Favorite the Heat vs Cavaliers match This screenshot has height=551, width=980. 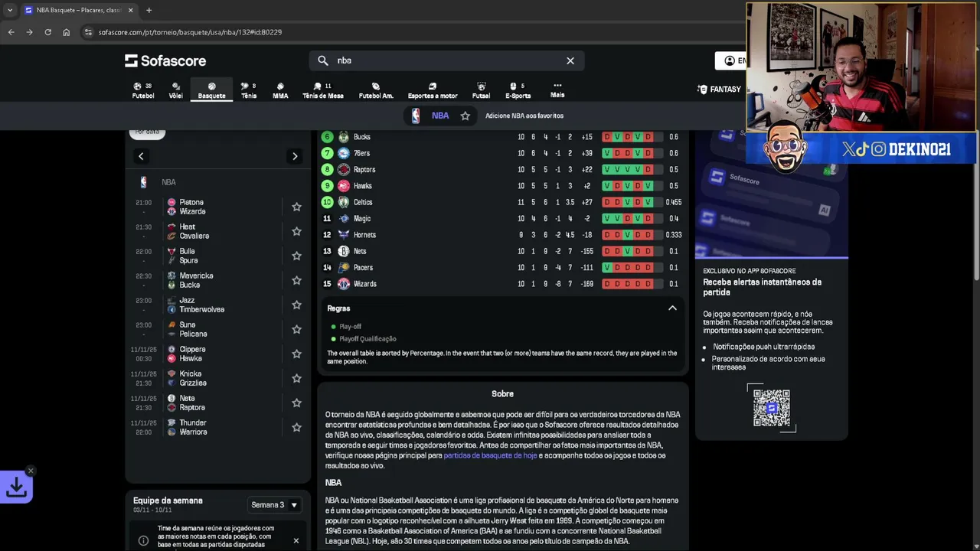[296, 231]
